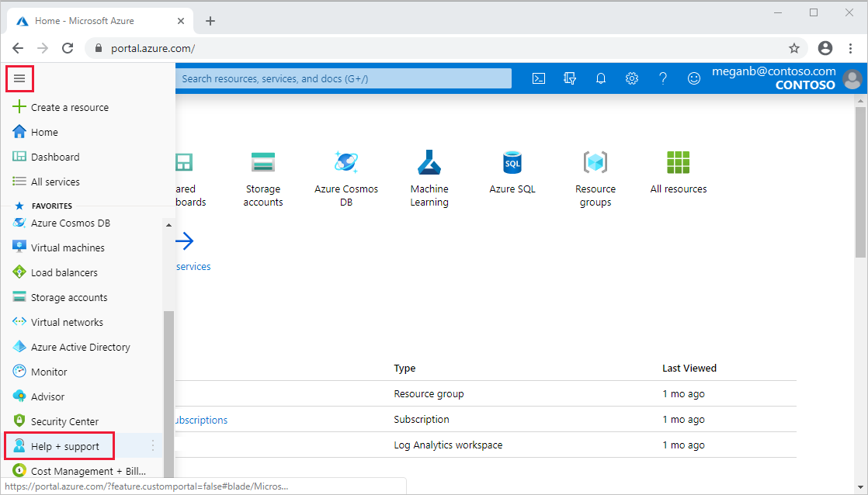The image size is (868, 495).
Task: Click the Monitor gauge icon
Action: (19, 371)
